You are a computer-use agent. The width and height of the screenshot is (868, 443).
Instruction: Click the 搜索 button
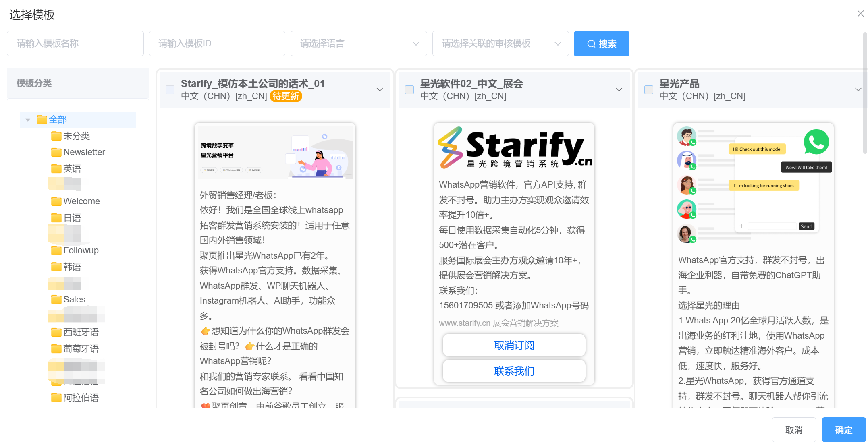(x=602, y=43)
